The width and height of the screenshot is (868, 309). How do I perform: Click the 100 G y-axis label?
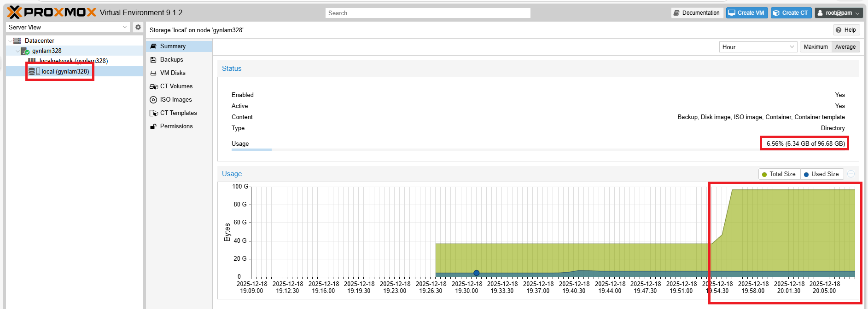click(x=240, y=187)
